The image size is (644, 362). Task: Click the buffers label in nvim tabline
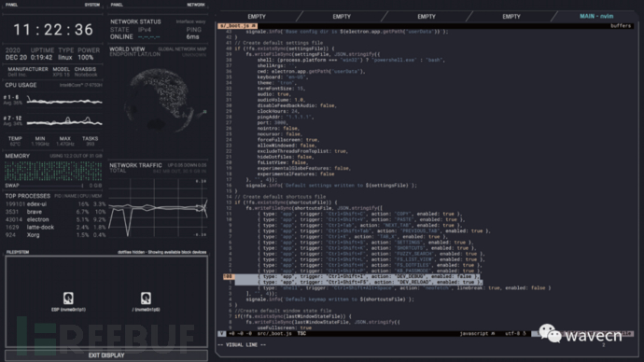(621, 25)
